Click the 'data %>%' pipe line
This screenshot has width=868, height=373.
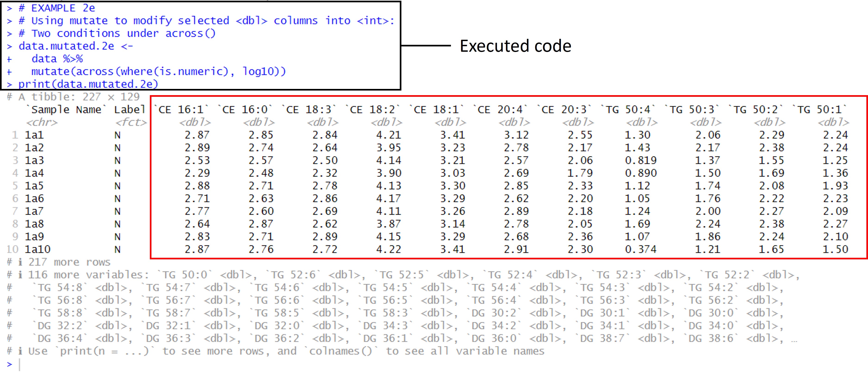click(57, 59)
